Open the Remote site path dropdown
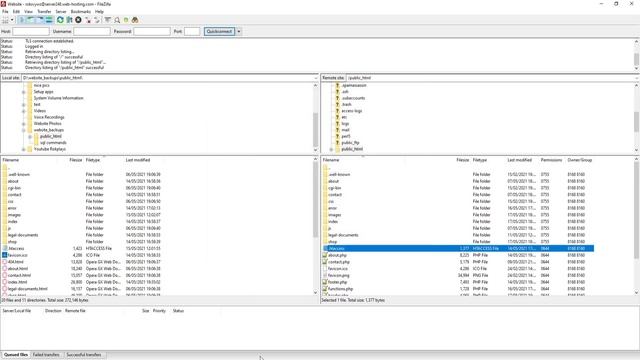The width and height of the screenshot is (640, 360). (637, 78)
